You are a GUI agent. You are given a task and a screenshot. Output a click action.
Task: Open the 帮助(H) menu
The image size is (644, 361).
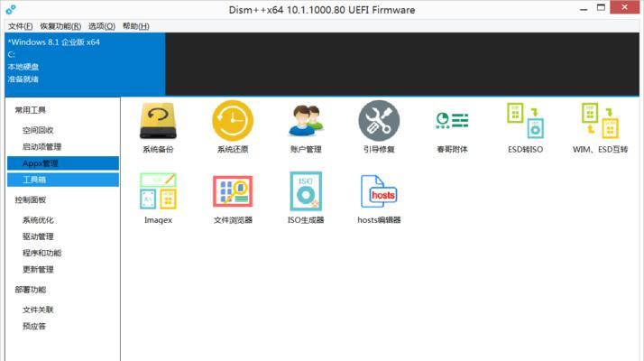(x=135, y=26)
